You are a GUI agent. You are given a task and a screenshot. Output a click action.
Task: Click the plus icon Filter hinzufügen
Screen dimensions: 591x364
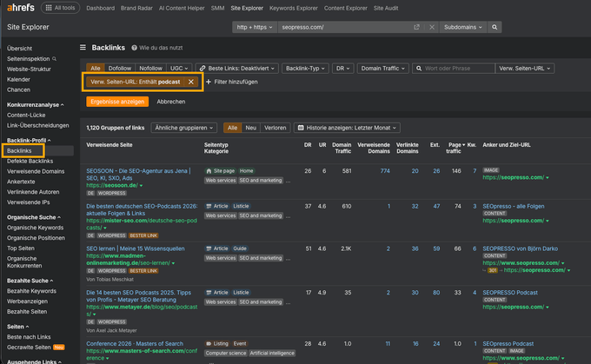pos(209,82)
